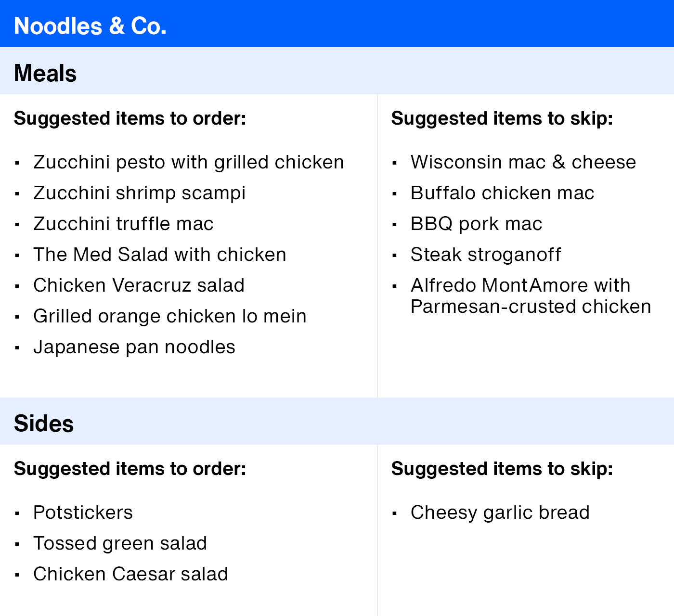Click Cheesy garlic bread item
The width and height of the screenshot is (674, 616).
pyautogui.click(x=500, y=513)
